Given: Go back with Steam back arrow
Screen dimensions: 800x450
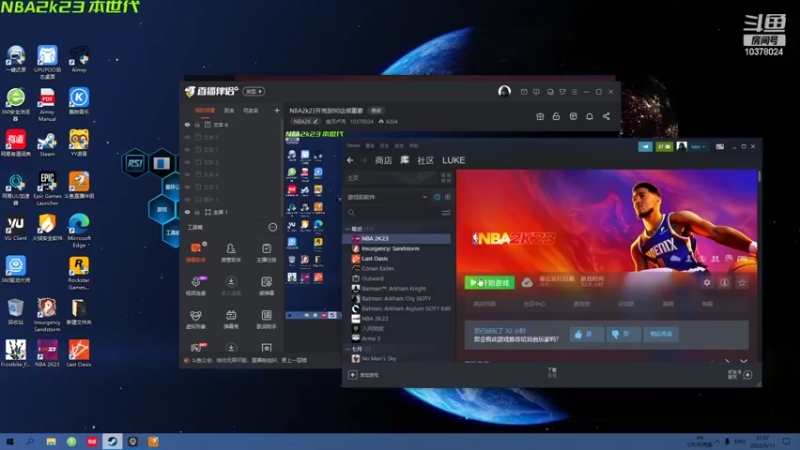Looking at the screenshot, I should 350,160.
